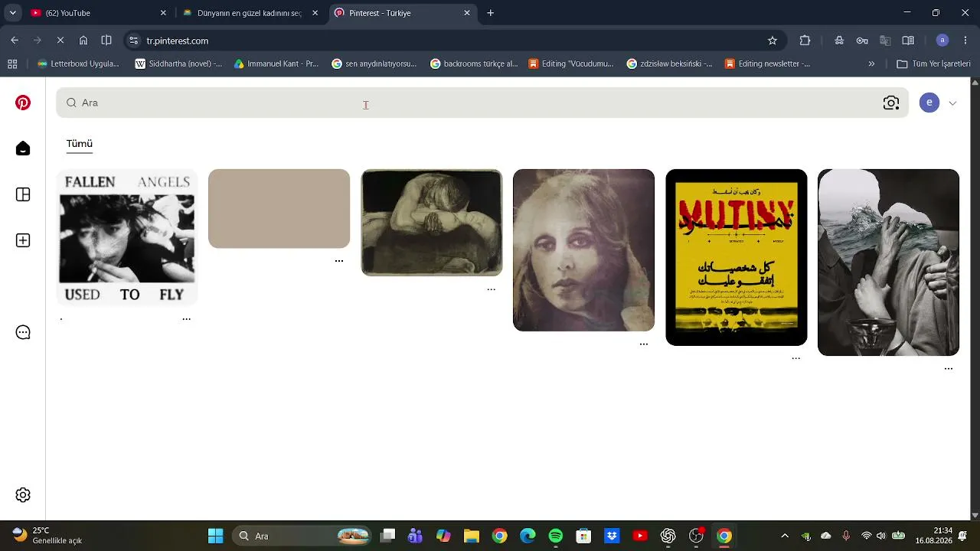Viewport: 980px width, 551px height.
Task: Open a new browser tab
Action: [491, 13]
